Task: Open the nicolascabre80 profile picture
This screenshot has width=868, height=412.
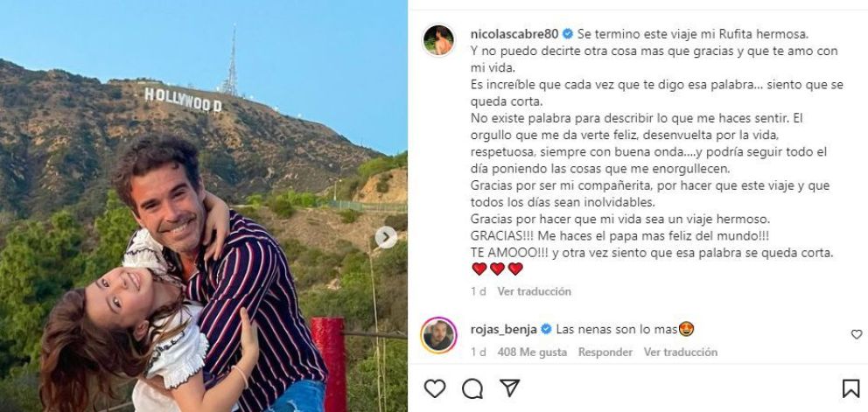Action: pyautogui.click(x=438, y=40)
